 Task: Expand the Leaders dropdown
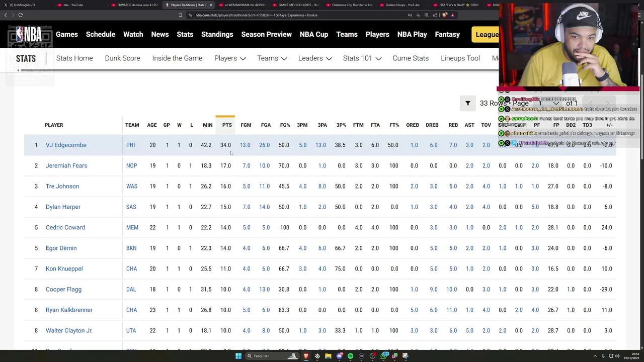[x=315, y=58]
